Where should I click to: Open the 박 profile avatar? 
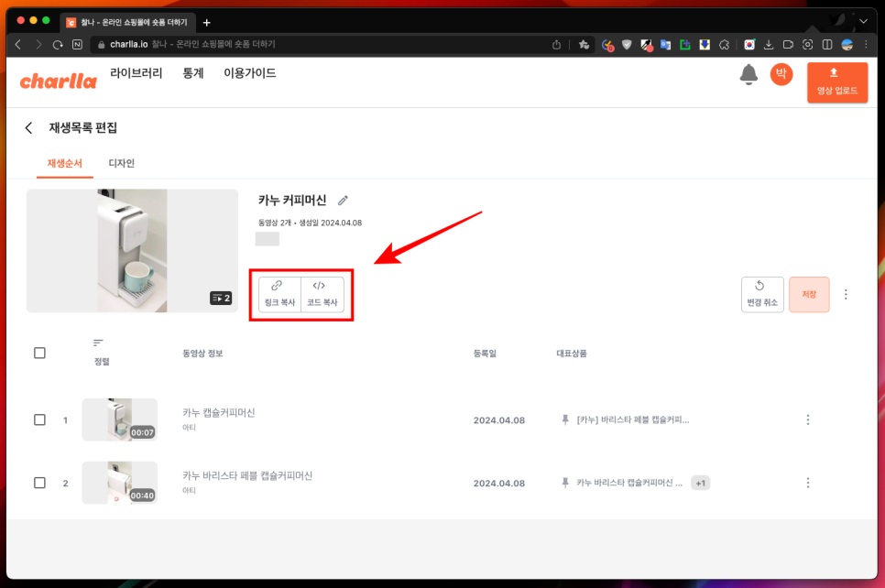tap(781, 74)
